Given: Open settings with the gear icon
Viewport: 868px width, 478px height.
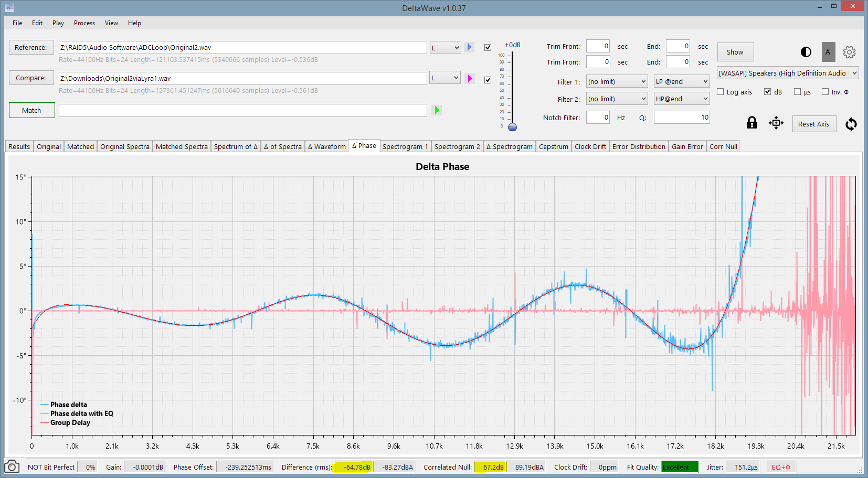Looking at the screenshot, I should pyautogui.click(x=849, y=52).
